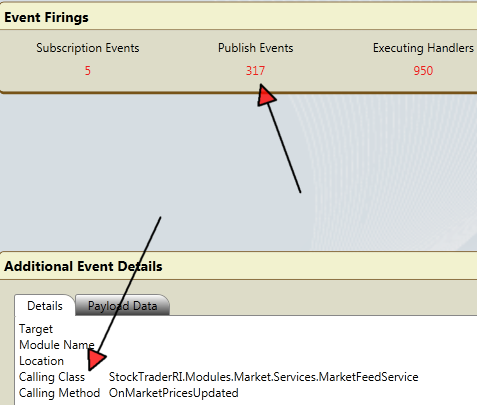The image size is (477, 405).
Task: Select the Module Name field label
Action: tap(57, 345)
